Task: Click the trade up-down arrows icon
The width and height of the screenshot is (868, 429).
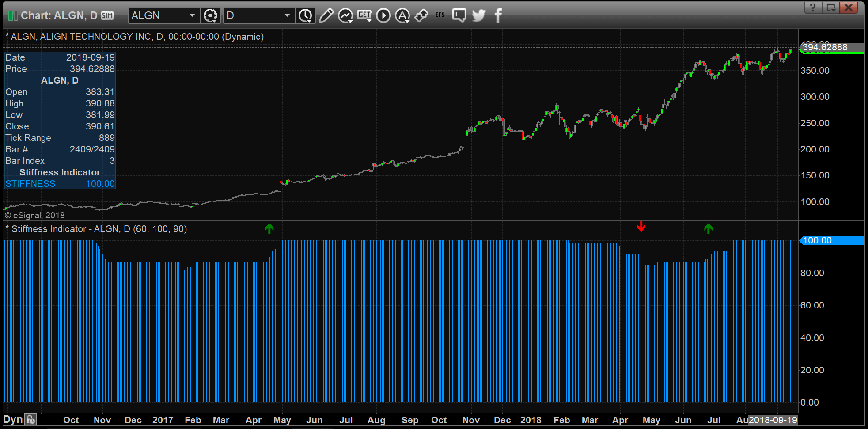Action: pyautogui.click(x=421, y=15)
